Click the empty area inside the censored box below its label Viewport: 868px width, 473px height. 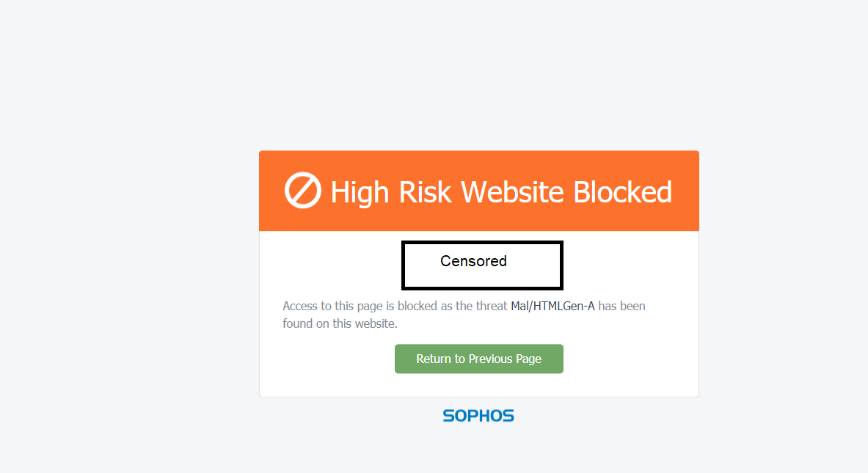481,278
